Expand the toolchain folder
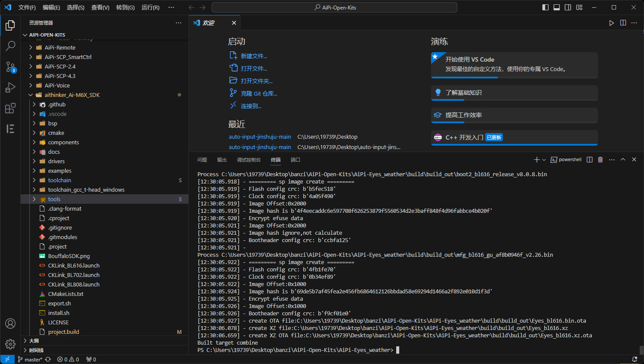 click(x=105, y=180)
